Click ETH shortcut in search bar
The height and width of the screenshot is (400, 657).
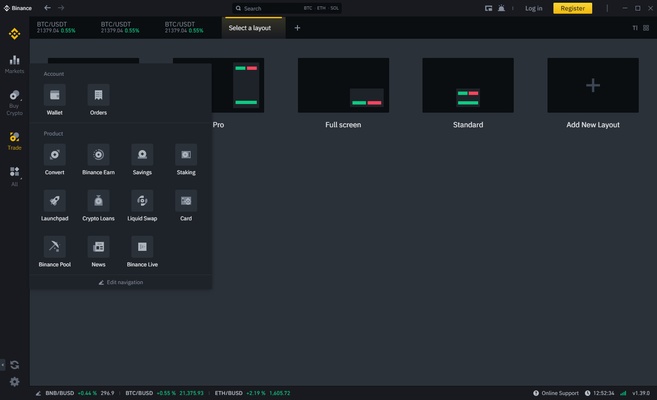321,8
